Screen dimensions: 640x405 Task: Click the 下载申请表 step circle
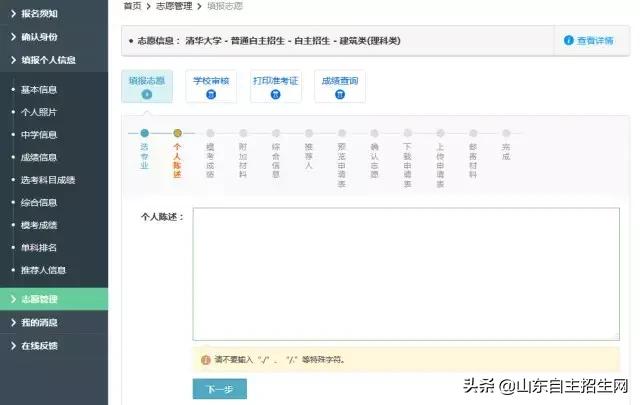[x=407, y=133]
